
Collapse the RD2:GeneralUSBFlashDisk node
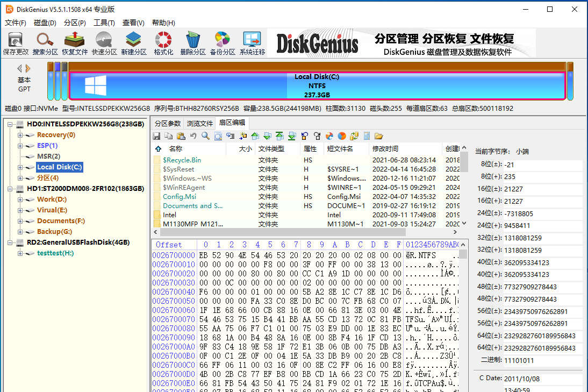pyautogui.click(x=9, y=243)
